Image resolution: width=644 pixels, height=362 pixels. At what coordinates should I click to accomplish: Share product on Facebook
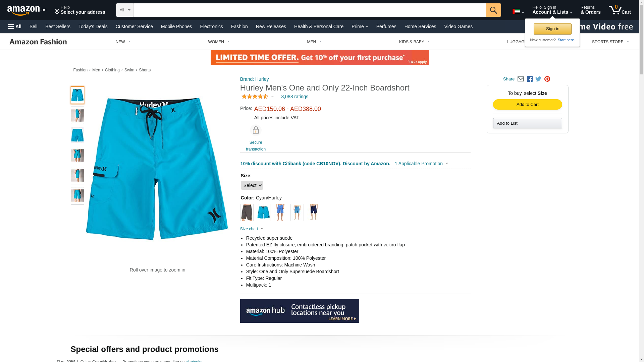point(530,79)
